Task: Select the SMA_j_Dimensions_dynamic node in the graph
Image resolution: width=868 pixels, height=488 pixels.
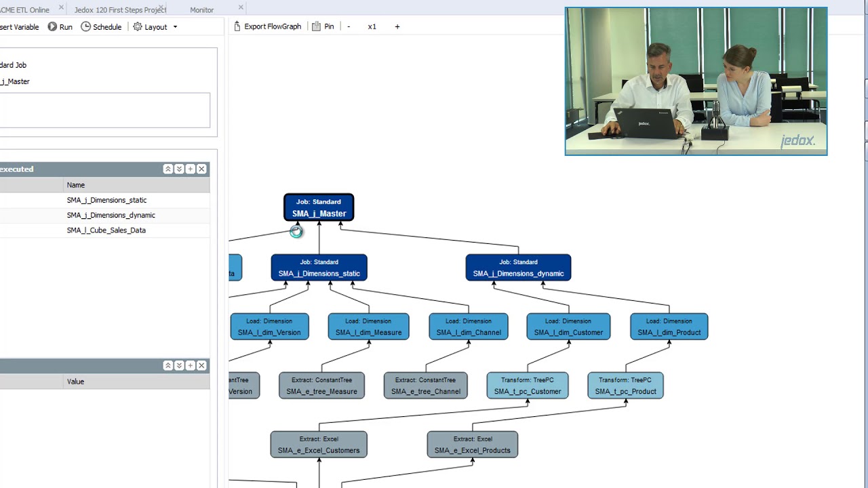Action: coord(518,268)
